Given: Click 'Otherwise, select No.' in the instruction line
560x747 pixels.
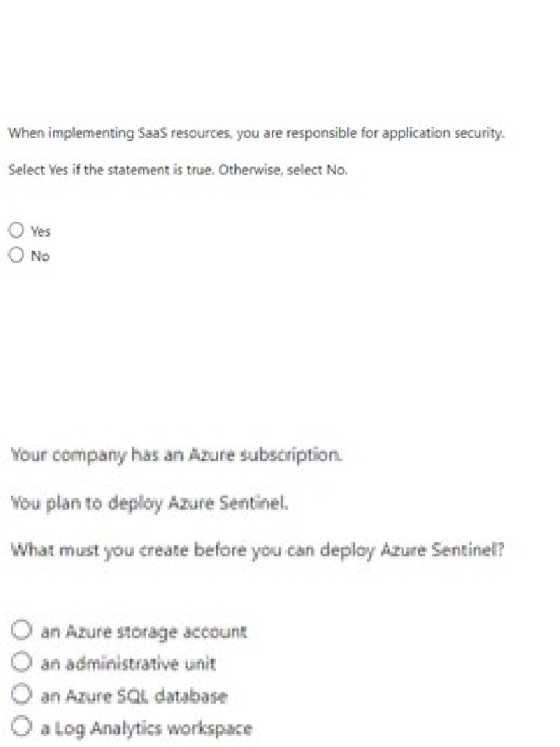Looking at the screenshot, I should click(x=297, y=170).
